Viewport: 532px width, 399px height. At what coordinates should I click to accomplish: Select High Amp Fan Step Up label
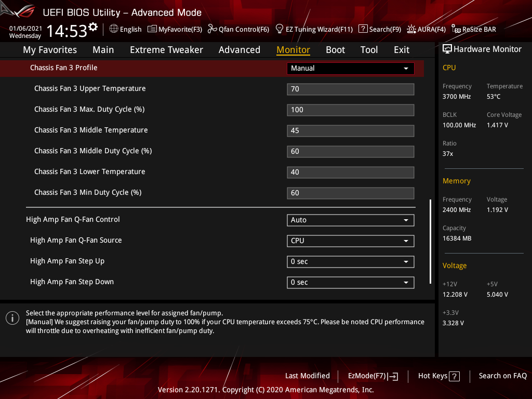pyautogui.click(x=67, y=261)
